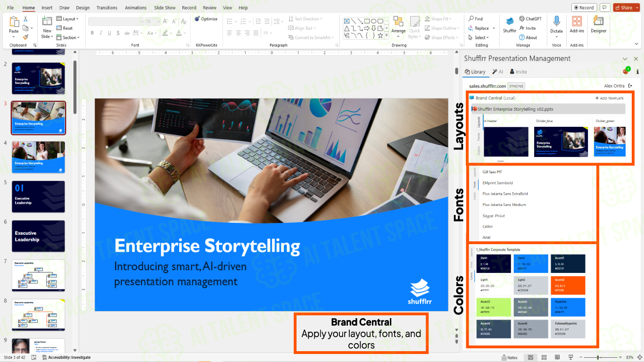Click Accessibility: Investigate in status bar
Image resolution: width=644 pixels, height=362 pixels.
pyautogui.click(x=66, y=357)
